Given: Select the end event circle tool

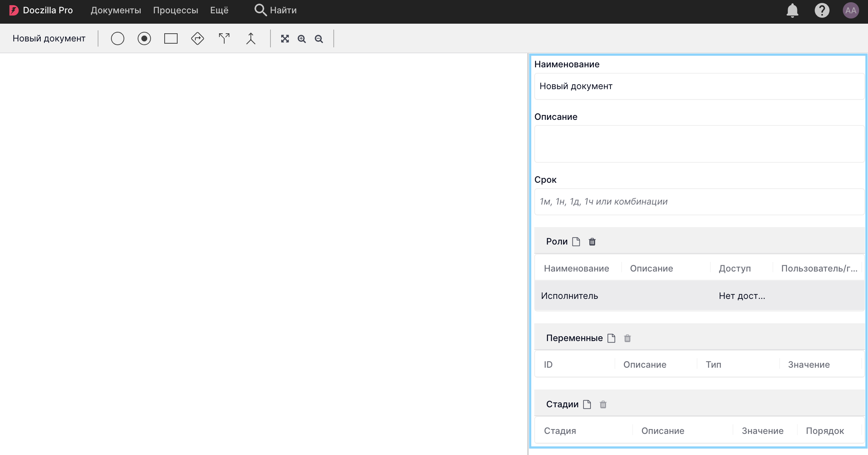Looking at the screenshot, I should pyautogui.click(x=144, y=38).
